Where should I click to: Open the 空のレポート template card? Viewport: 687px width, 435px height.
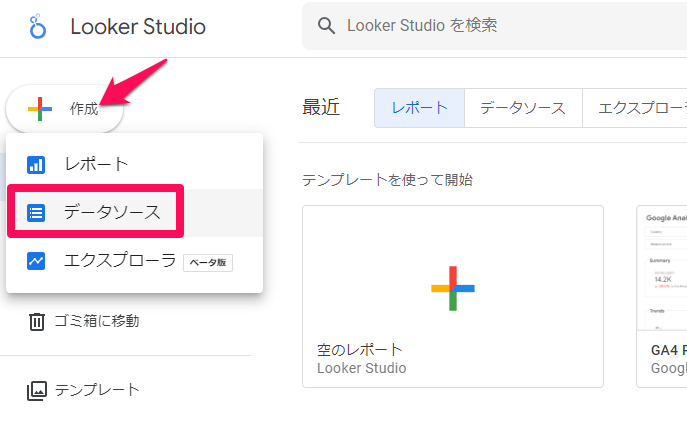[453, 297]
